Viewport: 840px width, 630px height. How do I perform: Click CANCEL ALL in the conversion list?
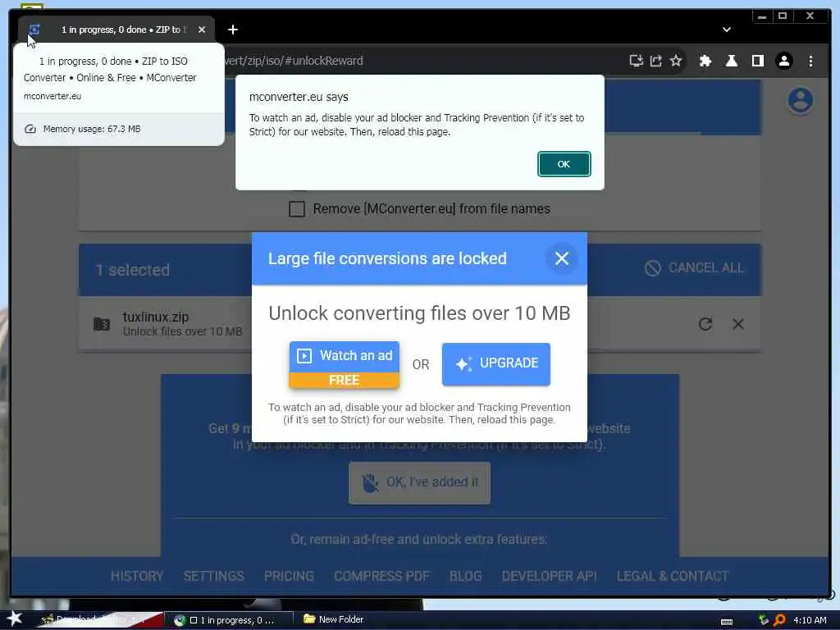tap(694, 268)
